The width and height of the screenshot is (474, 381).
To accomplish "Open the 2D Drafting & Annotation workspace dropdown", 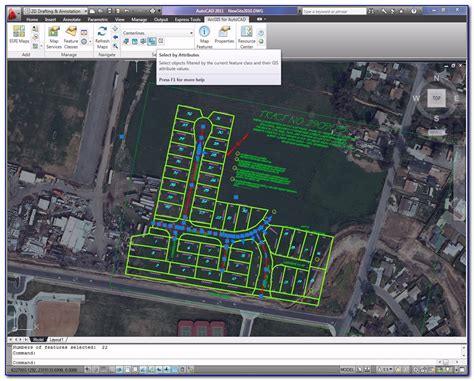I will 56,11.
